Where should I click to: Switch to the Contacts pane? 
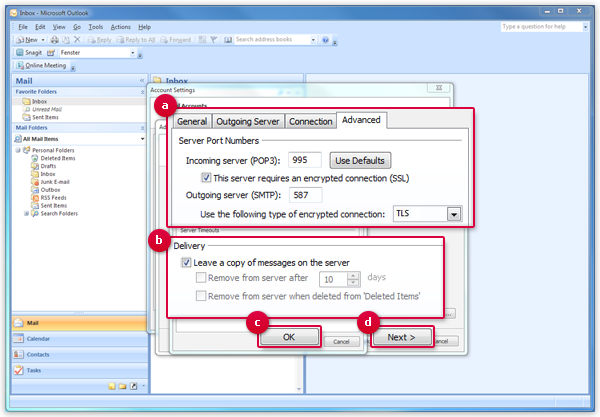79,354
